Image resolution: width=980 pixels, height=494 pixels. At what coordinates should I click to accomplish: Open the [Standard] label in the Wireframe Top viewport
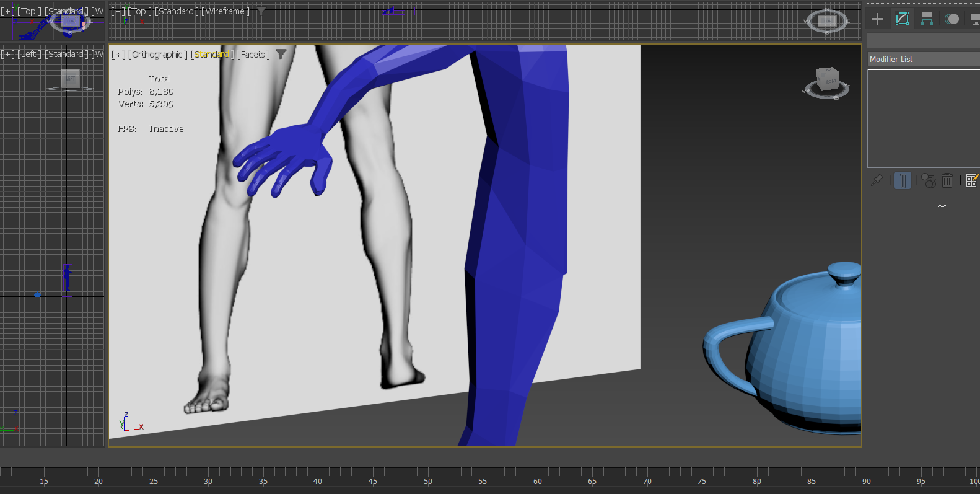[177, 11]
